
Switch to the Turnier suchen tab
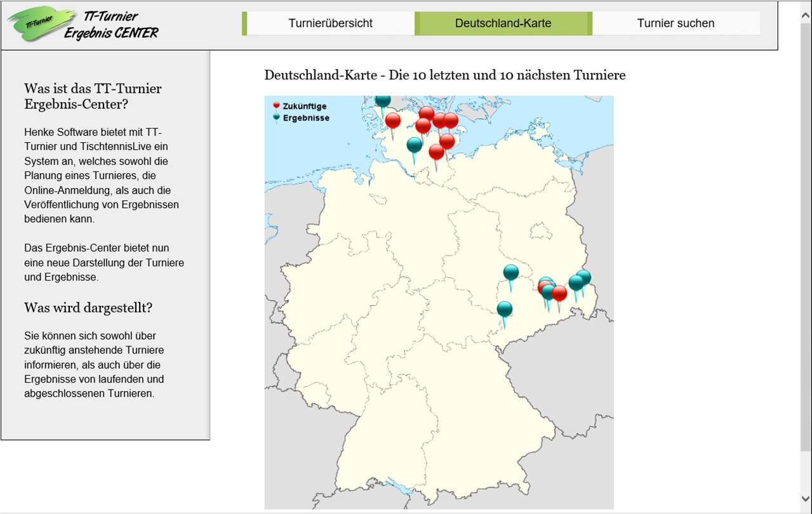tap(676, 23)
